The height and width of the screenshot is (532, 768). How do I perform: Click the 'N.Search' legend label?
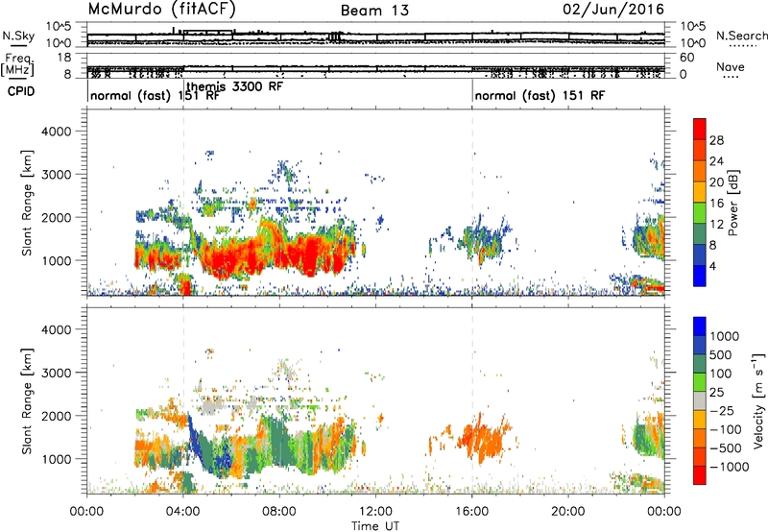[x=741, y=36]
